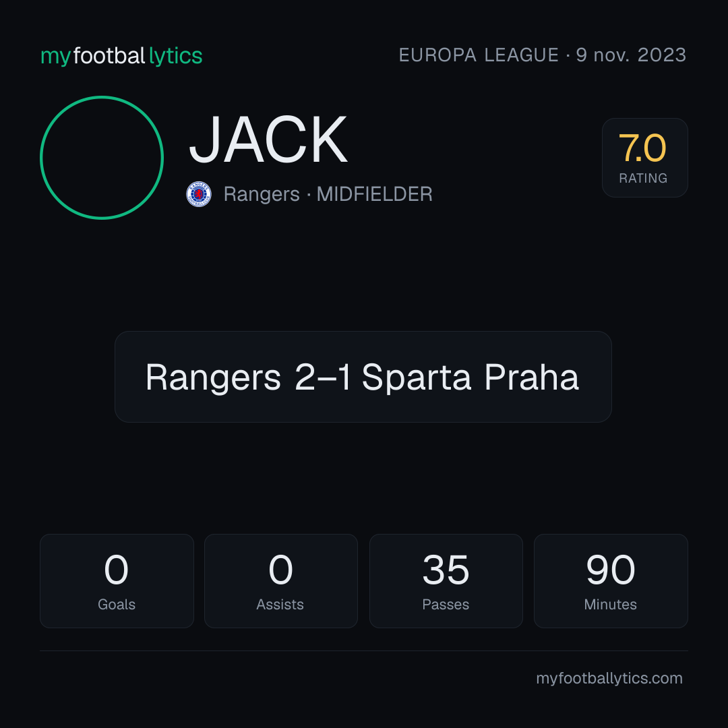This screenshot has width=728, height=728.
Task: Click the zero value above Goals
Action: (116, 570)
